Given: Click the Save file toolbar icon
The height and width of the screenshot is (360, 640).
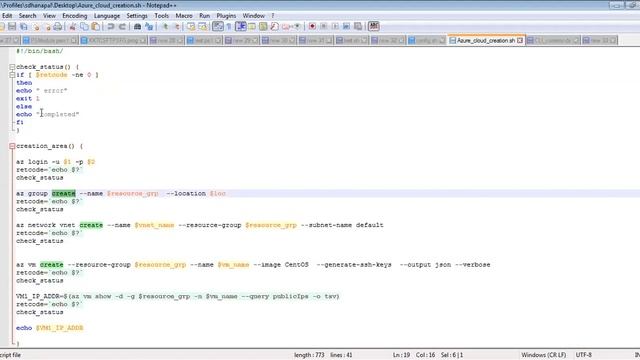Looking at the screenshot, I should pyautogui.click(x=12, y=27).
